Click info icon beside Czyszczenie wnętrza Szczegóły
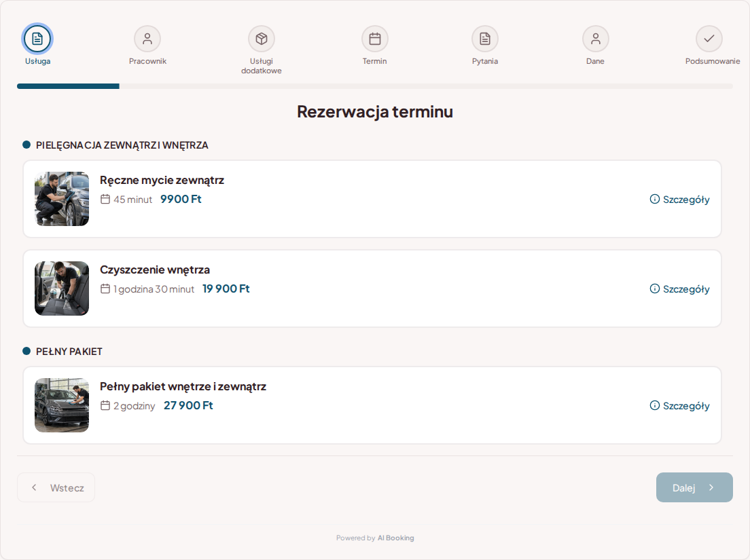This screenshot has width=750, height=560. [654, 288]
